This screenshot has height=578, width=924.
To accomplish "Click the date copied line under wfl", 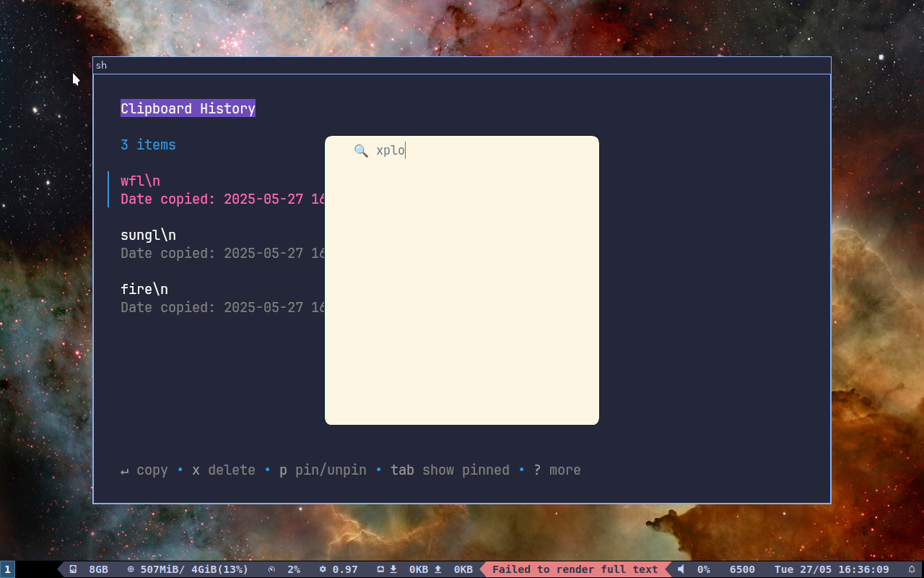I will tap(222, 199).
